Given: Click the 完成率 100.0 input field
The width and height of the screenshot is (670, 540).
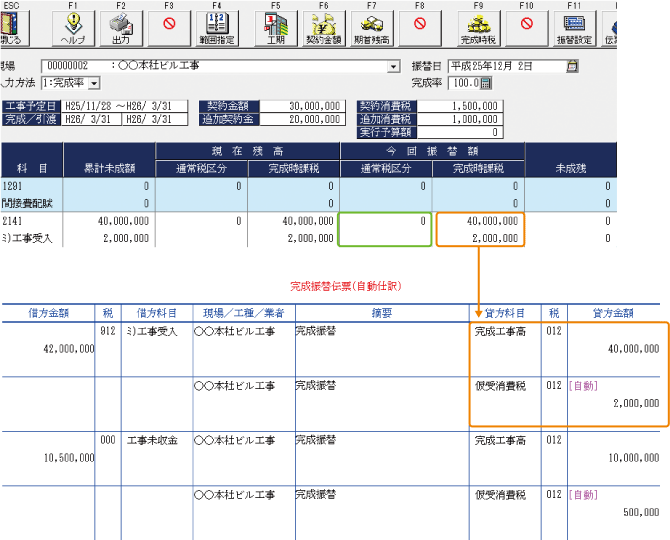Looking at the screenshot, I should (x=464, y=83).
